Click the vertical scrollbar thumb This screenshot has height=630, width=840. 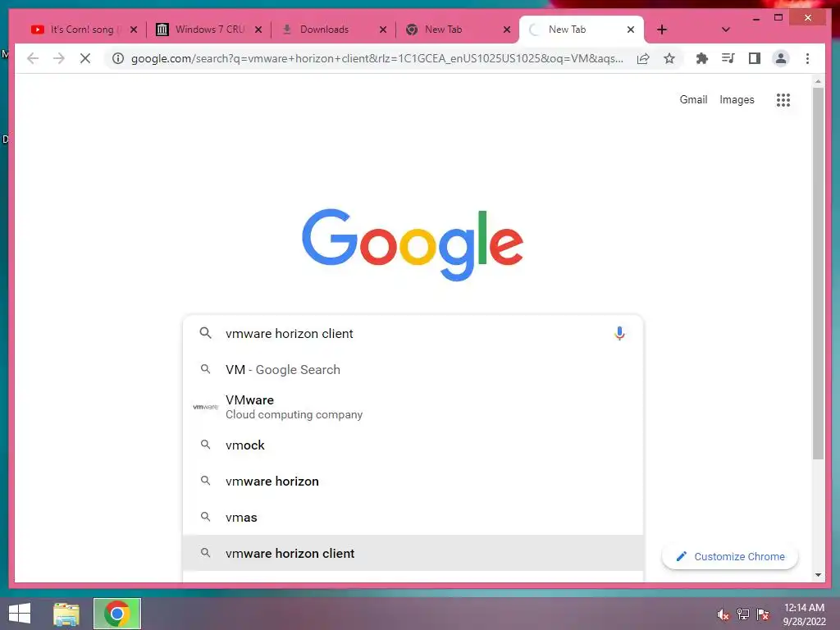tap(818, 273)
